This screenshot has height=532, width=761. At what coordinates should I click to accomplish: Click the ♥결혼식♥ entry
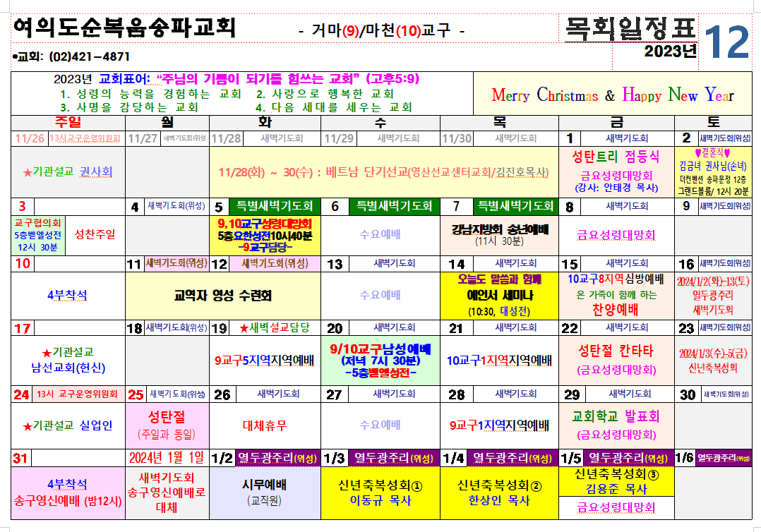pos(712,153)
